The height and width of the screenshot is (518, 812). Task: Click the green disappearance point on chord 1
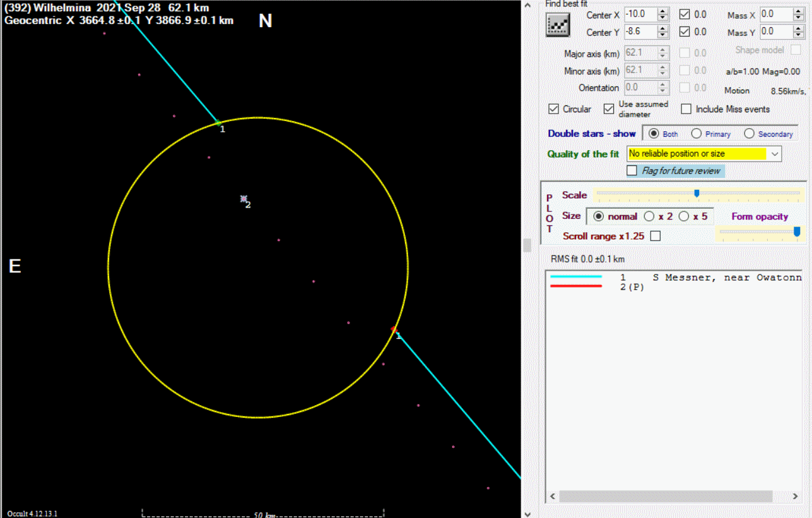pyautogui.click(x=218, y=122)
